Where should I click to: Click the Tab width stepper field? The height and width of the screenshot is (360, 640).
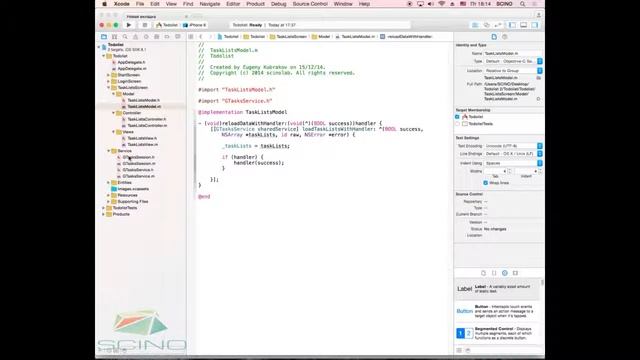click(495, 171)
